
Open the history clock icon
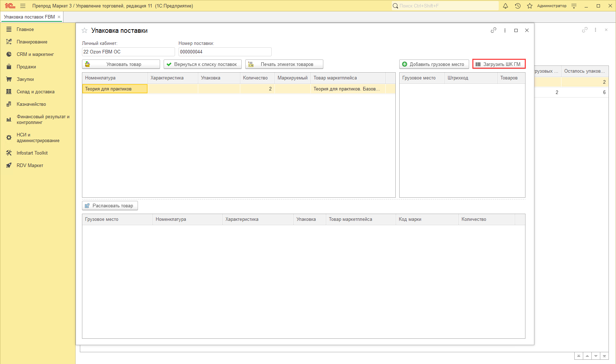pyautogui.click(x=518, y=6)
